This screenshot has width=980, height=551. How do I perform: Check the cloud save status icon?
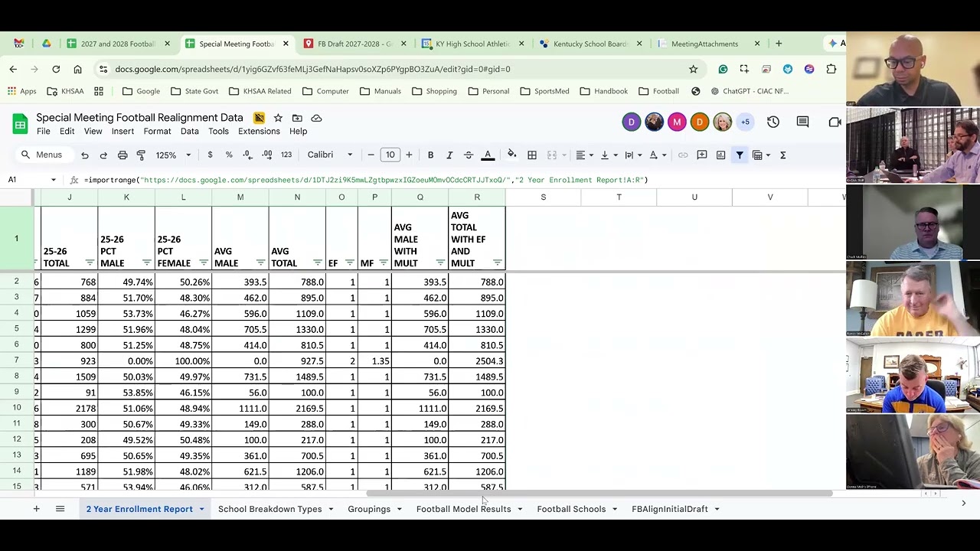316,118
